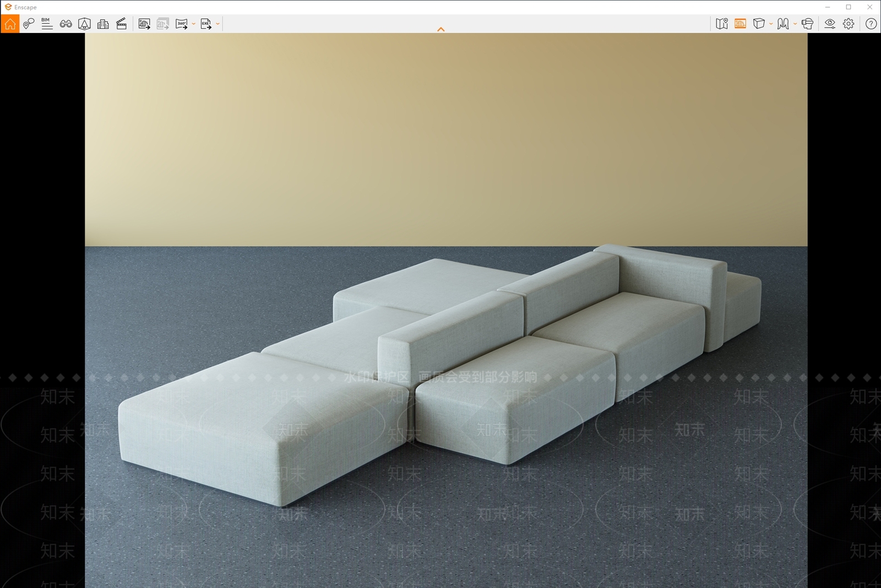Open the BIM information panel

[x=47, y=24]
